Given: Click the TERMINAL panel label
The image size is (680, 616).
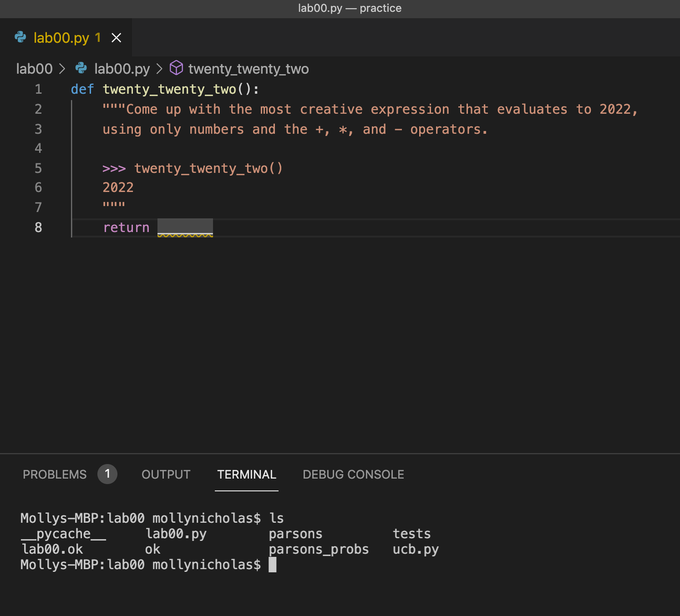Looking at the screenshot, I should pyautogui.click(x=246, y=474).
